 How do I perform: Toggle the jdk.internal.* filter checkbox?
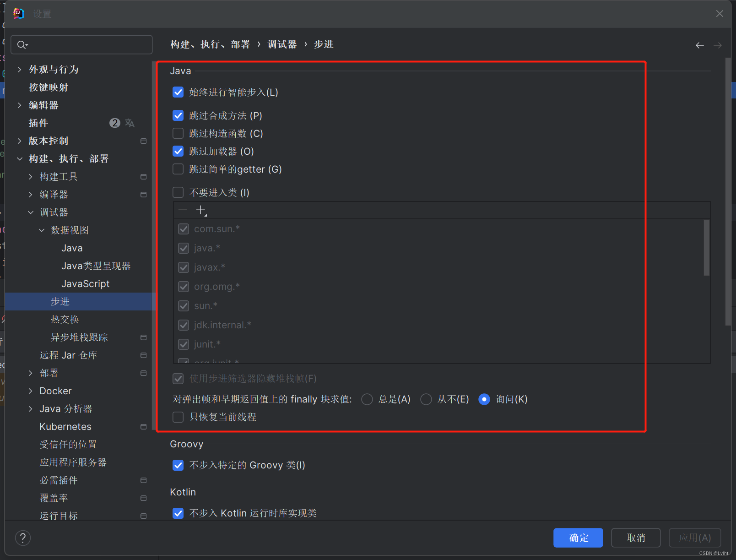coord(184,325)
